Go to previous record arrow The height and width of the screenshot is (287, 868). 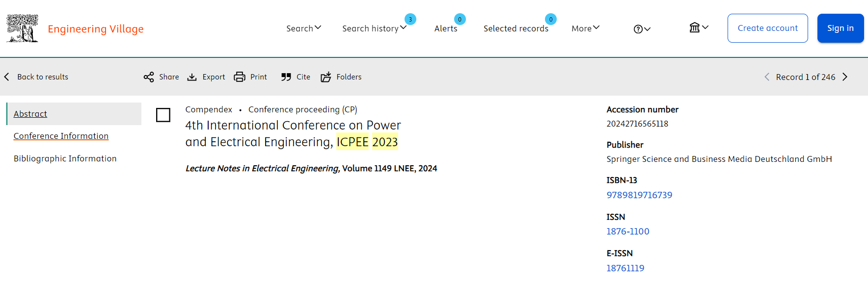pyautogui.click(x=767, y=77)
